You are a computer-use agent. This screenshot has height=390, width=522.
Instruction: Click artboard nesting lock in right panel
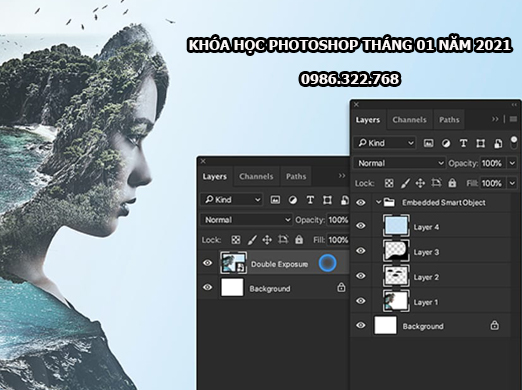point(436,183)
